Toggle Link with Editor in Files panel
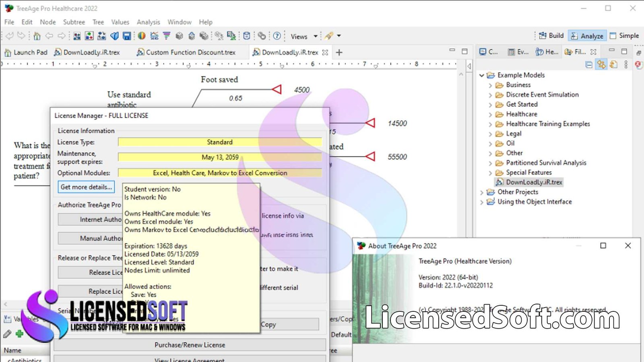Image resolution: width=644 pixels, height=362 pixels. tap(601, 65)
